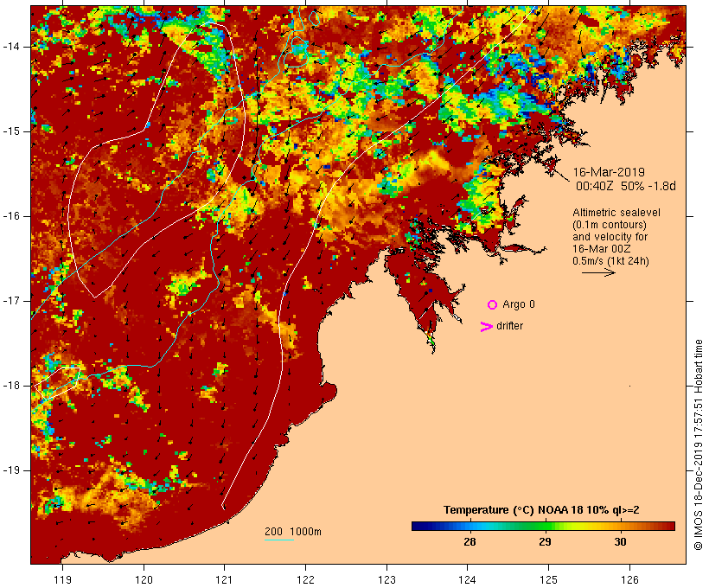This screenshot has height=588, width=709.
Task: Click the '29' temperature tick label
Action: [x=545, y=542]
